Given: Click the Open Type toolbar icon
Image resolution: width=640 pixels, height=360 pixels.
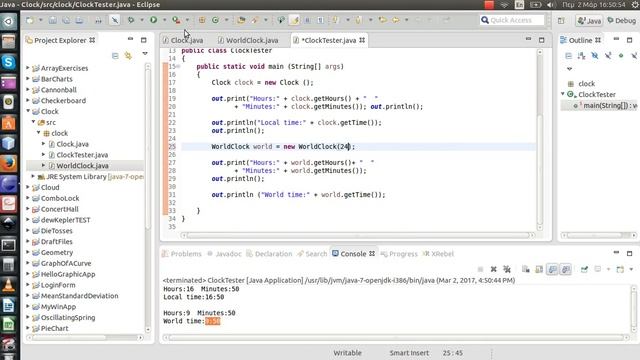Looking at the screenshot, I should tap(241, 20).
